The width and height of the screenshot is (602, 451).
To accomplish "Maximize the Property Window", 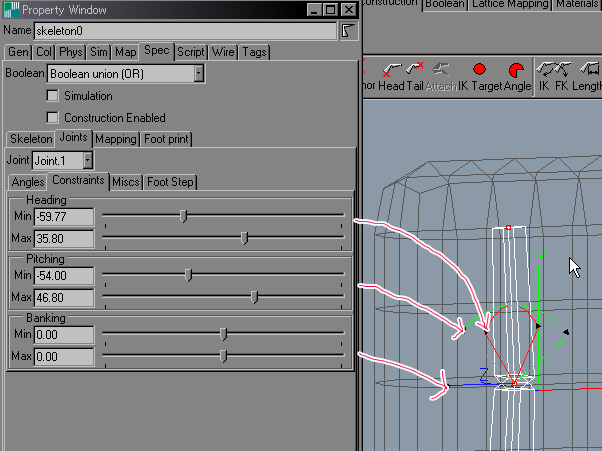I will 331,10.
